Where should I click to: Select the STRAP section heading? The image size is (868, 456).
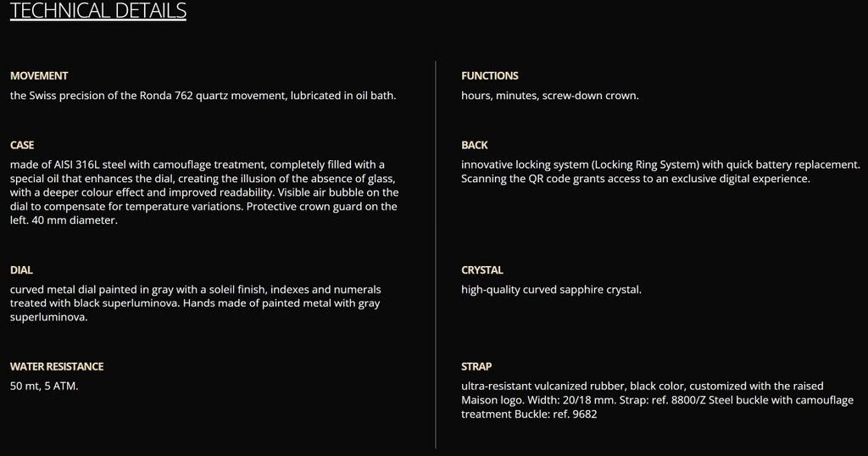click(476, 367)
